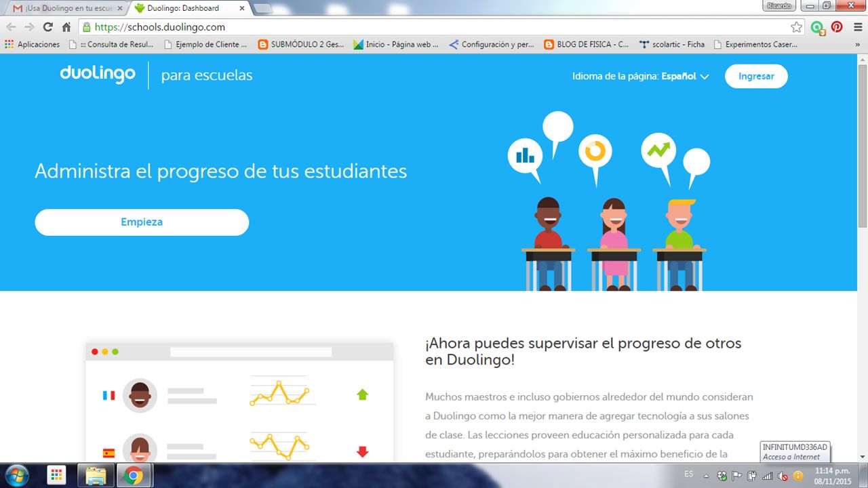Open the BLOG DE FISICA bookmark
This screenshot has height=488, width=868.
(587, 45)
